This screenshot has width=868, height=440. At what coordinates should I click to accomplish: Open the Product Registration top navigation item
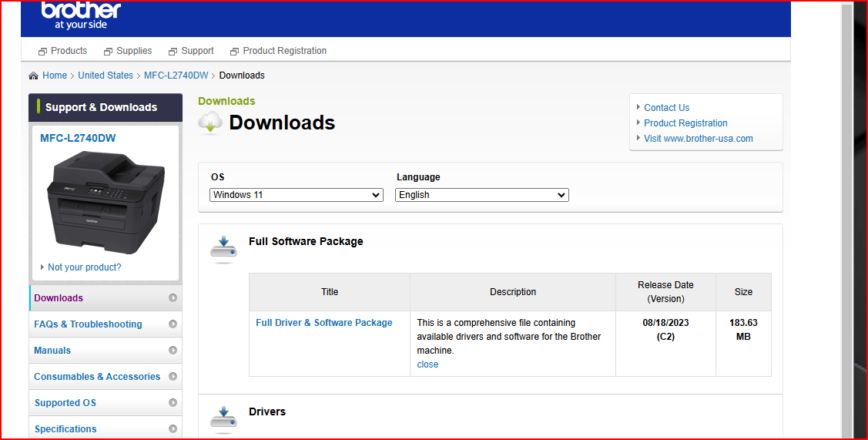279,50
